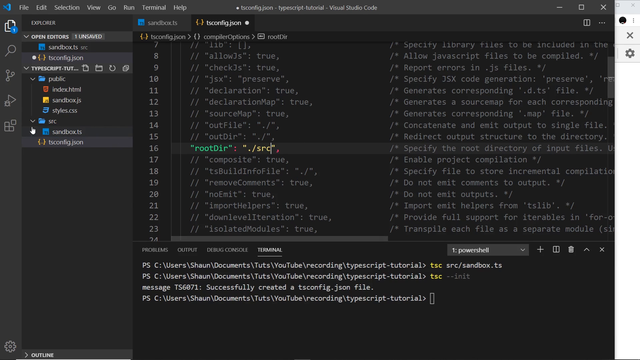Open the Source Control view
The image size is (640, 360).
click(10, 76)
